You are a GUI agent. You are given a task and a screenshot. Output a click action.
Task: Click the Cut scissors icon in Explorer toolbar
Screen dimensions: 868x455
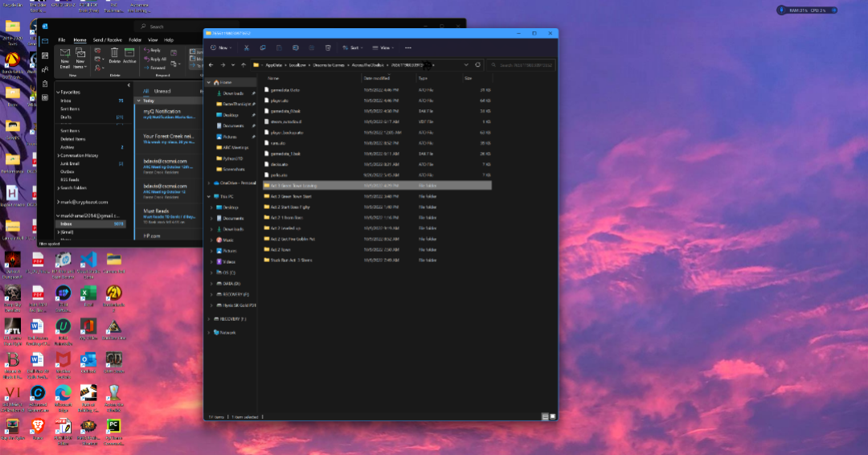click(x=247, y=48)
